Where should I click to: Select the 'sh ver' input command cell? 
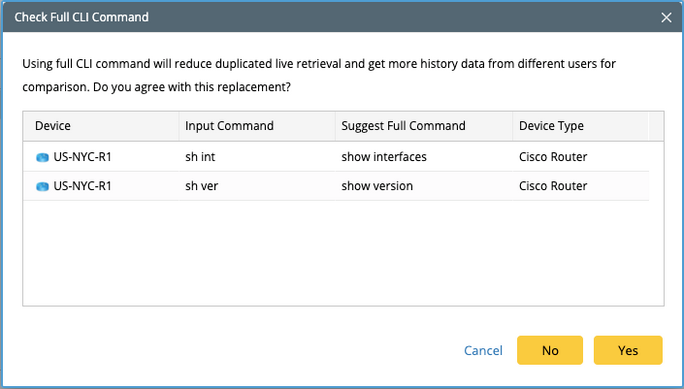(x=257, y=186)
